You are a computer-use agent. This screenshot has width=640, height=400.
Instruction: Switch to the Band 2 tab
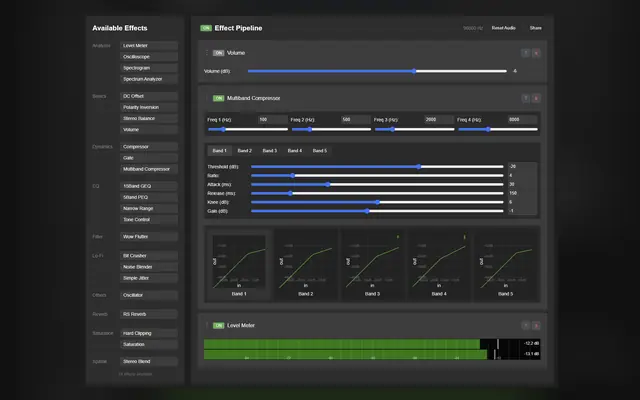(x=244, y=151)
